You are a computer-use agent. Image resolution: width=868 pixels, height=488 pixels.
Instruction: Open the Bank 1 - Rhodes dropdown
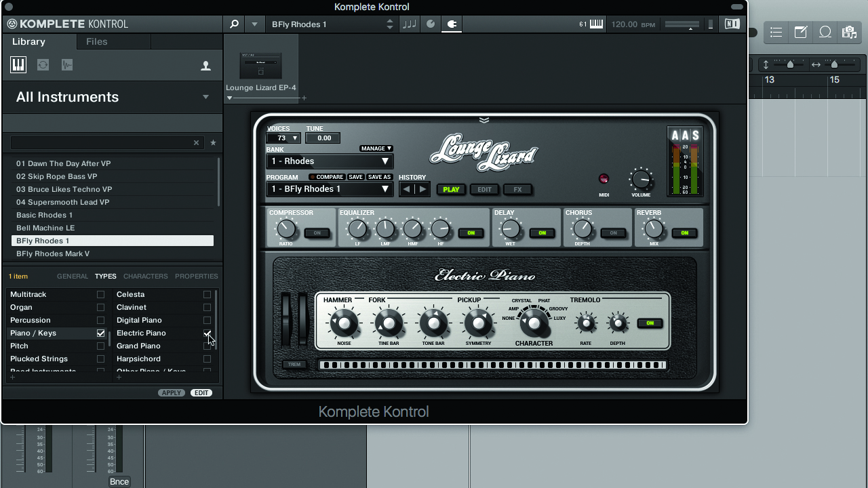(x=330, y=161)
